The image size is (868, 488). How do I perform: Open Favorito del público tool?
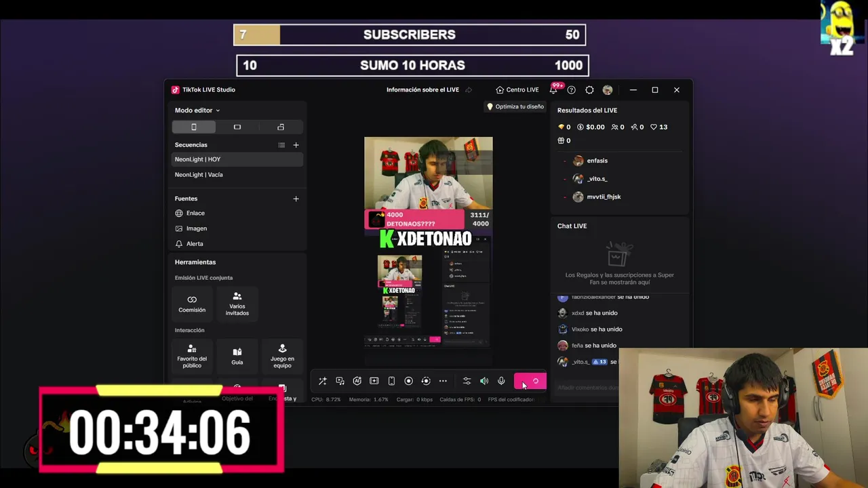click(x=192, y=357)
